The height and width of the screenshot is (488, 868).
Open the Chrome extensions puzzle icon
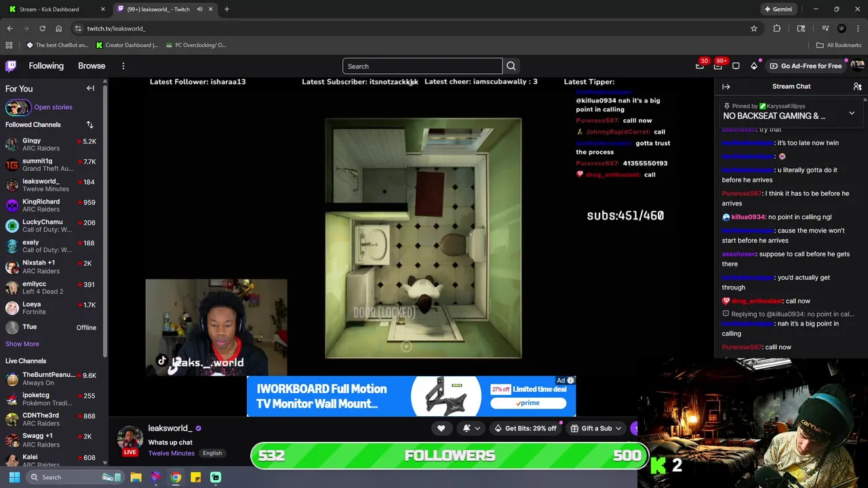776,28
